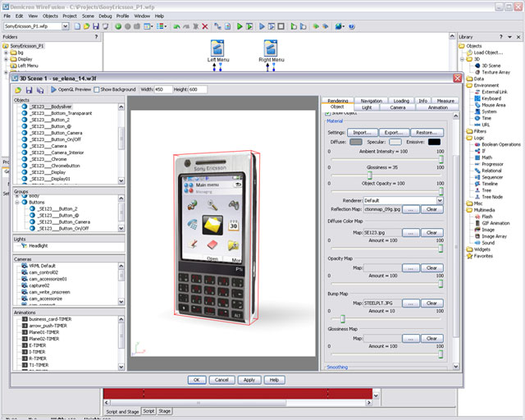Select the Keyboard object in Library

[491, 98]
